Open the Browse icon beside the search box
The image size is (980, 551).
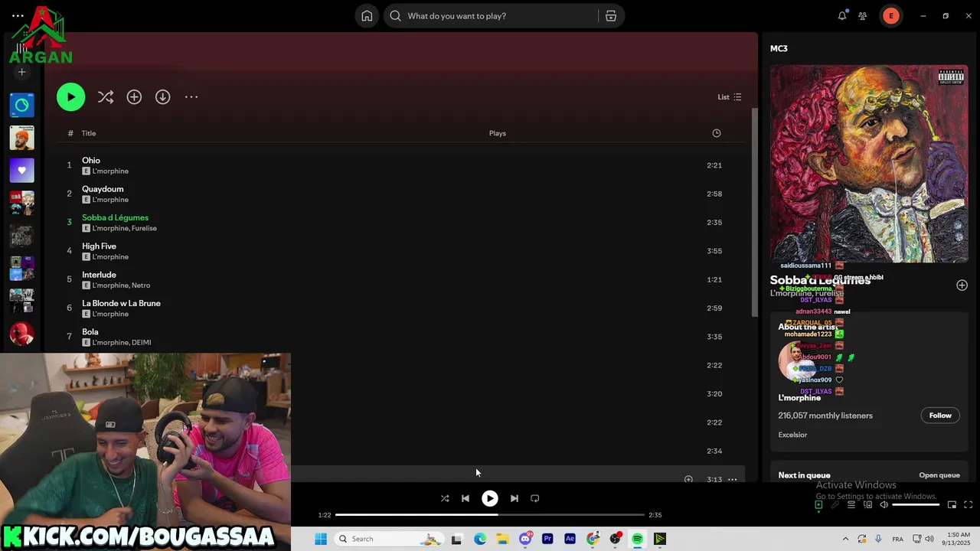[x=611, y=16]
